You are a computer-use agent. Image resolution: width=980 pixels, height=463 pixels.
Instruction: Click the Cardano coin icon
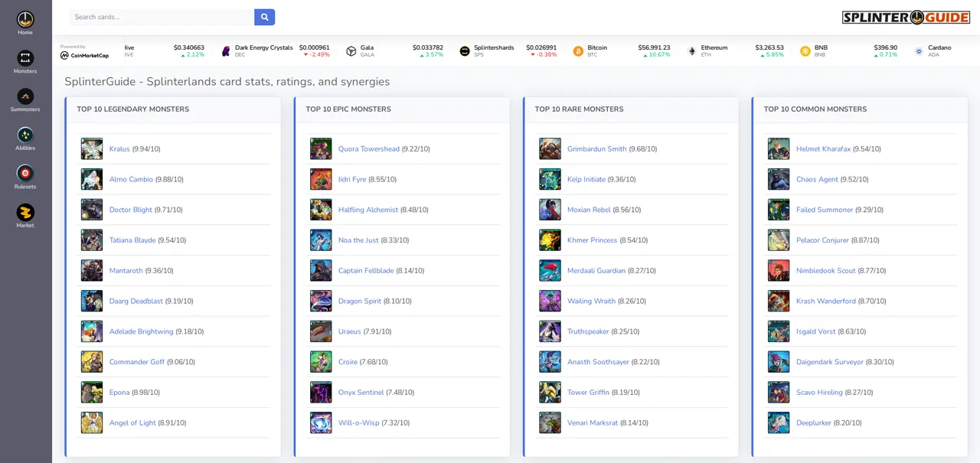click(919, 51)
